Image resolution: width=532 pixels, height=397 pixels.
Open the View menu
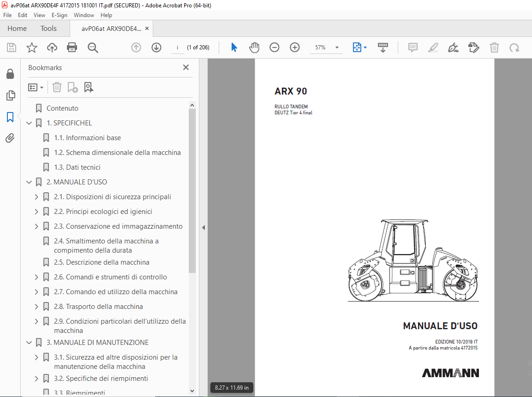pos(39,15)
